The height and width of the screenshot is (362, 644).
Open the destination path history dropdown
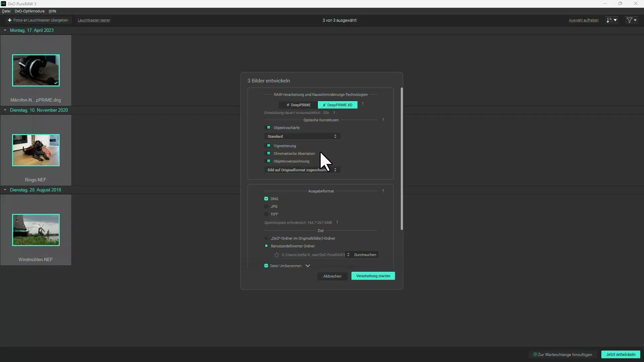pos(348,255)
